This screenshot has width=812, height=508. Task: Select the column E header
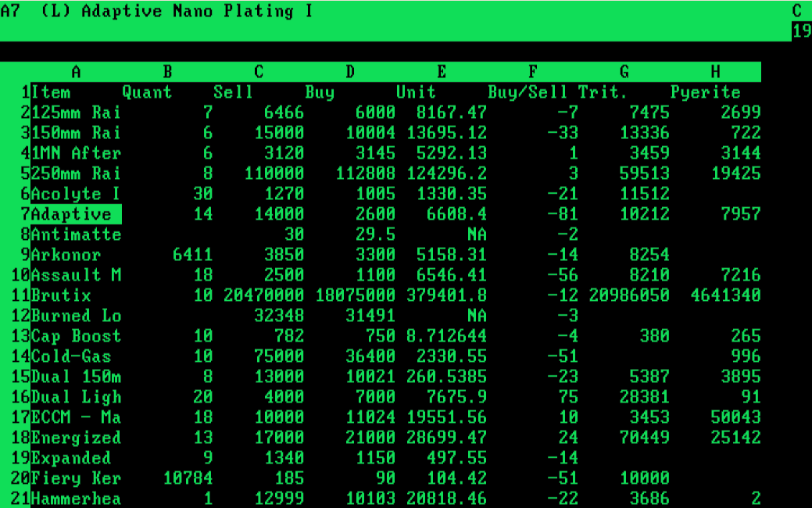tap(441, 72)
